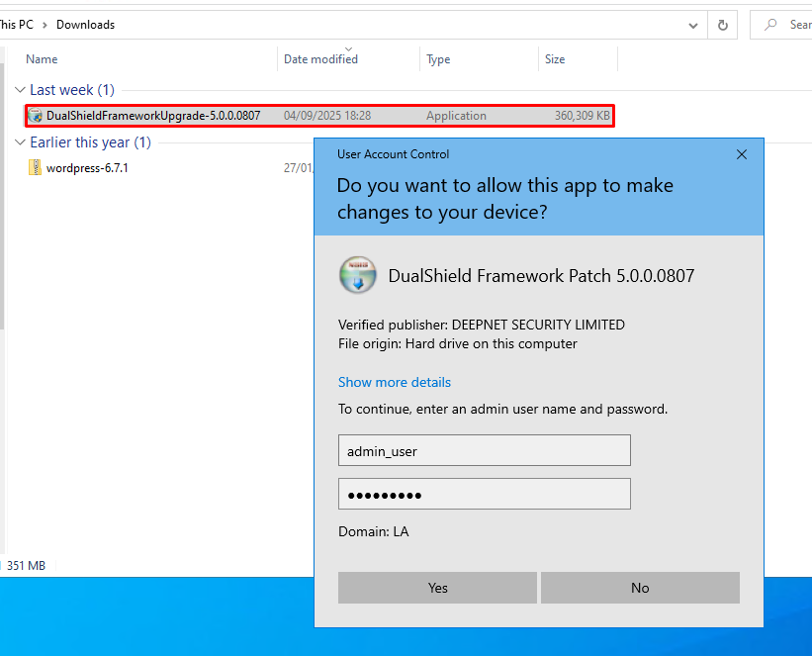
Task: Close the User Account Control dialog
Action: pyautogui.click(x=742, y=154)
